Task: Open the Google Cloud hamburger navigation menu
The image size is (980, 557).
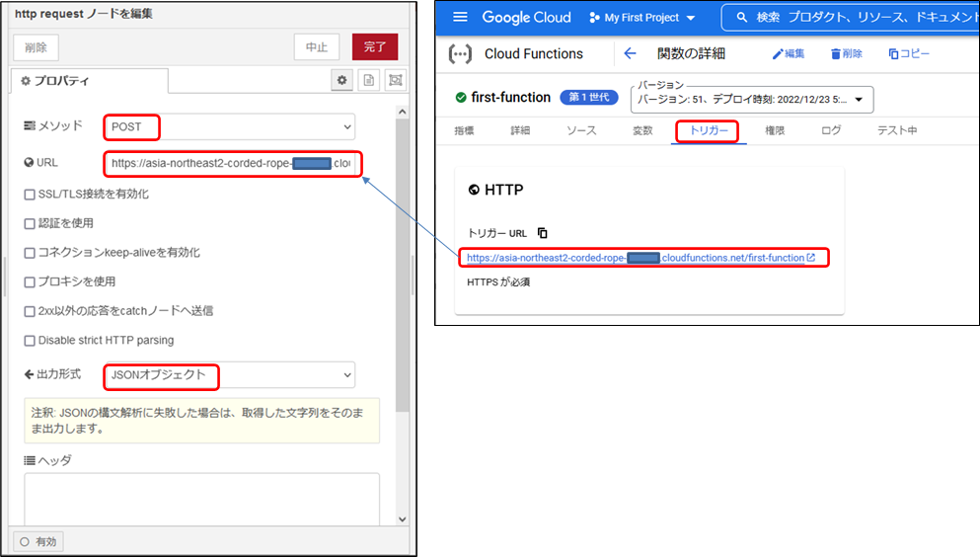Action: click(460, 18)
